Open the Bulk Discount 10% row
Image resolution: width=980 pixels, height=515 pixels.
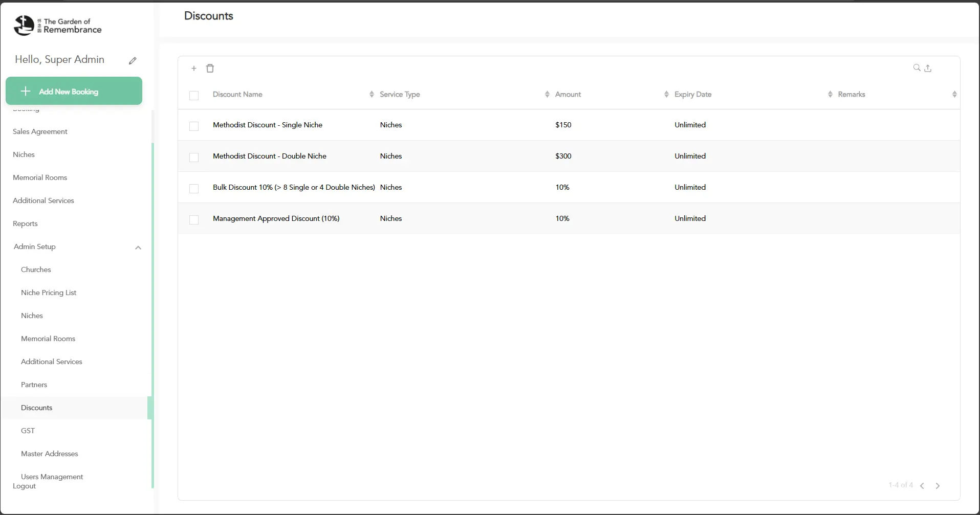294,187
